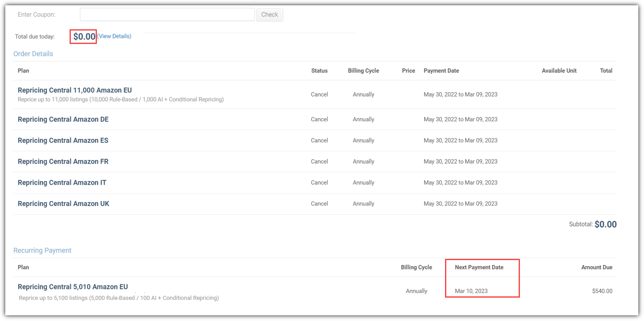Click Annually billing cycle in Amazon UK row
The height and width of the screenshot is (321, 644).
363,204
